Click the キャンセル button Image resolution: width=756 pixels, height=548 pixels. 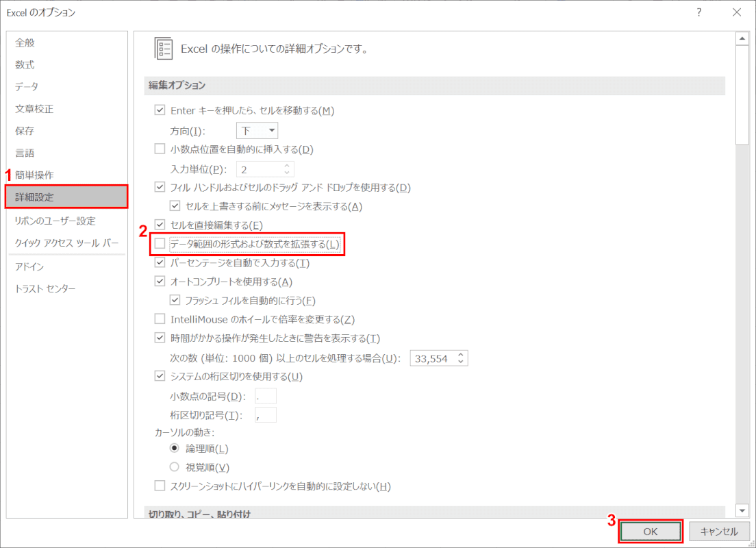719,531
